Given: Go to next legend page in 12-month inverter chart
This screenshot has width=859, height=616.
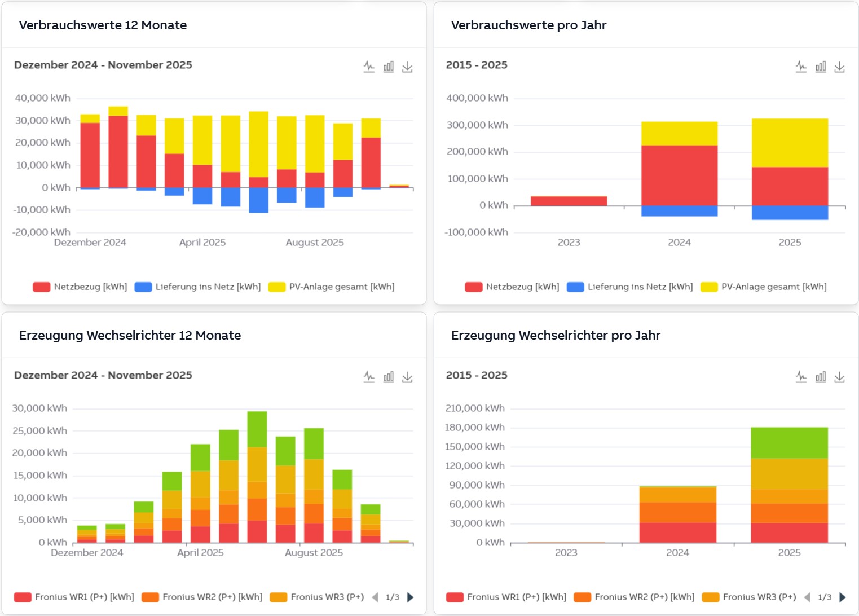Looking at the screenshot, I should pyautogui.click(x=411, y=597).
